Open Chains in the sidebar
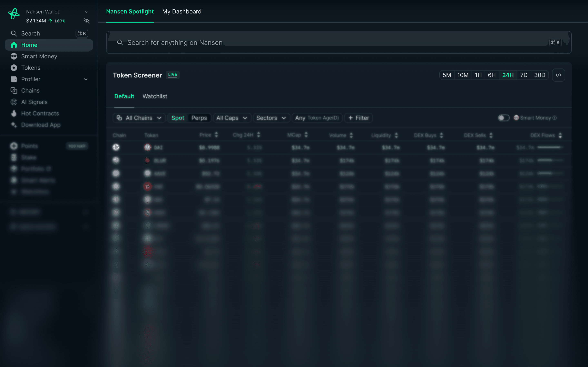588x367 pixels. coord(30,91)
